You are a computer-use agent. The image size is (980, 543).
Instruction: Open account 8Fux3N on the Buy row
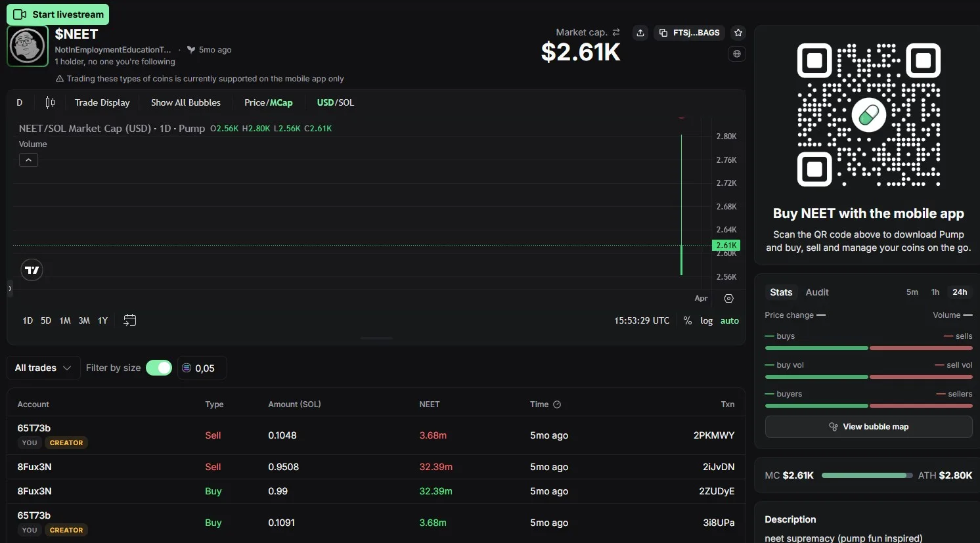coord(34,491)
